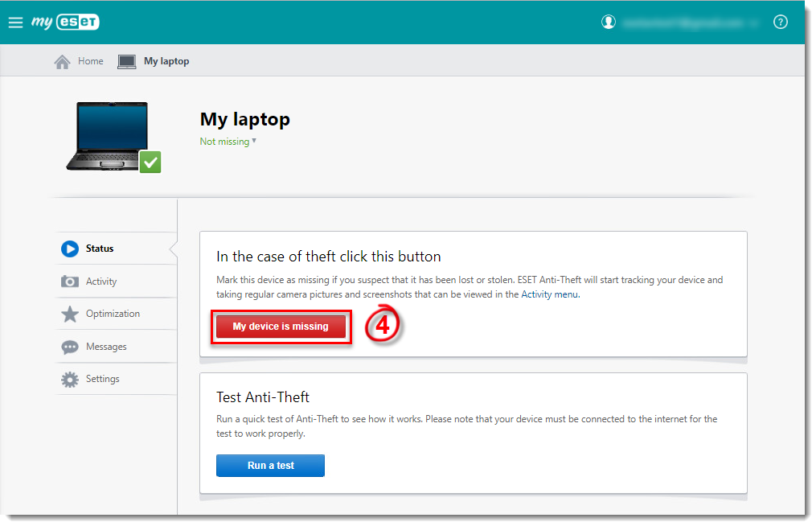Switch to the Messages tab

point(117,347)
